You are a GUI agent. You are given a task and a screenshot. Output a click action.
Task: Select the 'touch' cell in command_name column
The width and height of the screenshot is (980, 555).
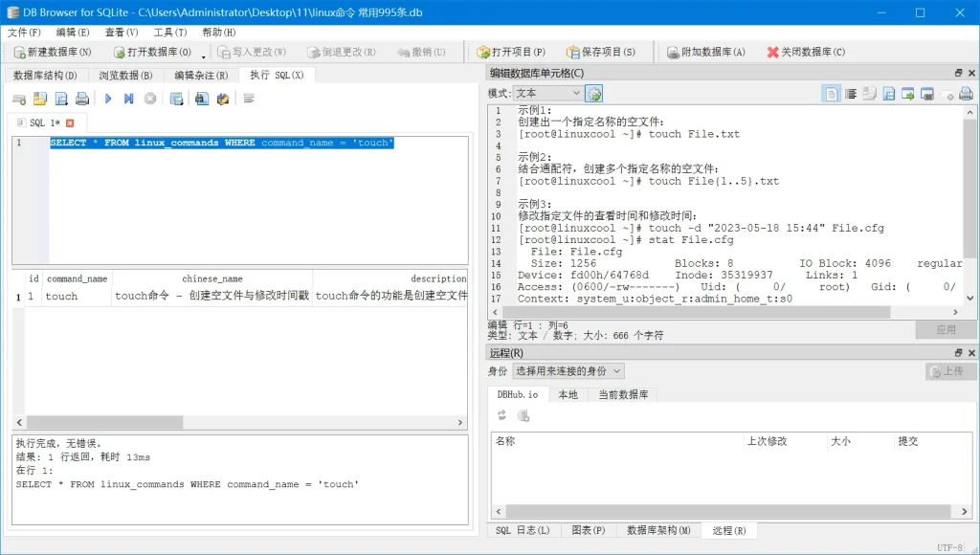tap(77, 297)
